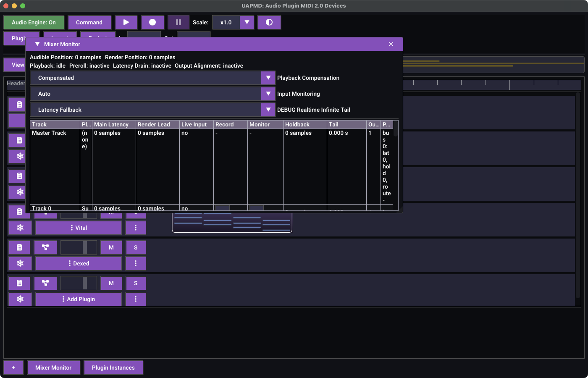Solo the Dexed track with its S button
This screenshot has width=588, height=378.
pos(136,247)
